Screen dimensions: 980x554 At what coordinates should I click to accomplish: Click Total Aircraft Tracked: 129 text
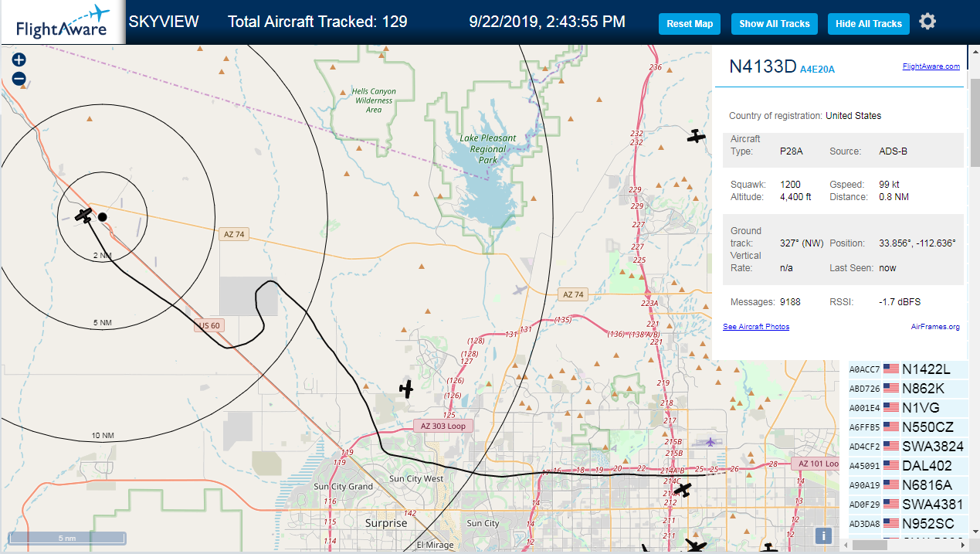[x=317, y=22]
